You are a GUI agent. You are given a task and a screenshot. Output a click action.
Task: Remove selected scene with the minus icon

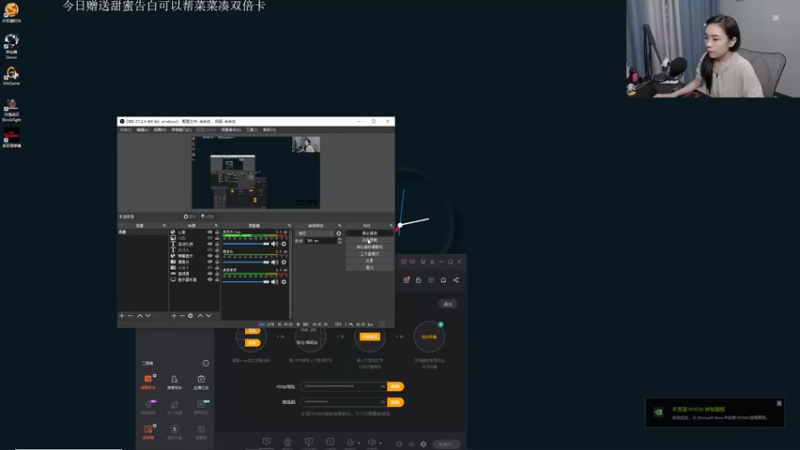(x=130, y=316)
